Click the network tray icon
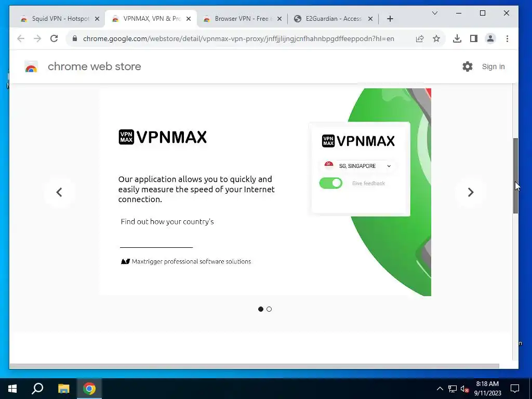Screen dimensions: 532x399 click(x=453, y=389)
